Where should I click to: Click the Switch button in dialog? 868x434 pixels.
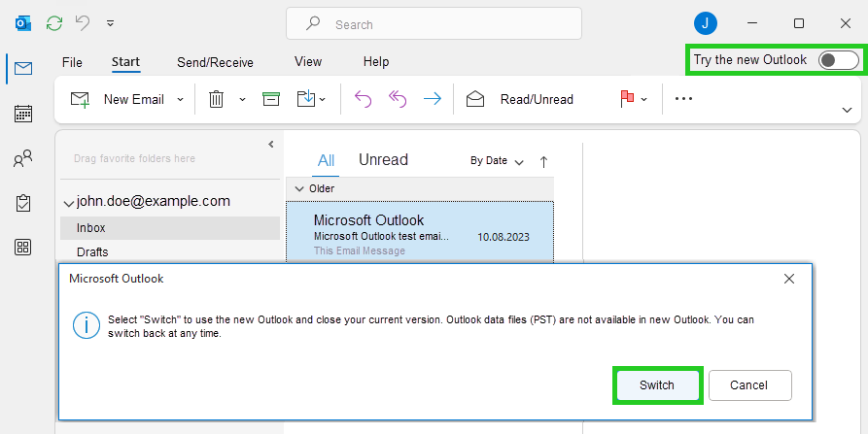pos(657,385)
